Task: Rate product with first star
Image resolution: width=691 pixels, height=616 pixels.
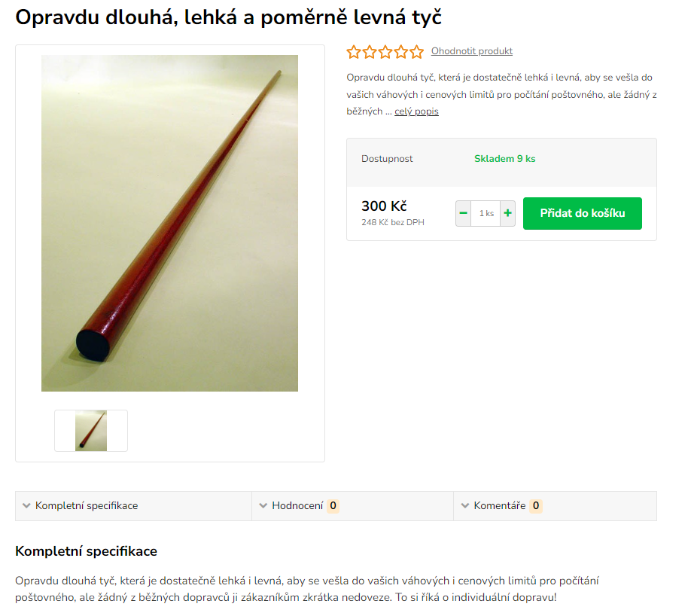Action: click(354, 52)
